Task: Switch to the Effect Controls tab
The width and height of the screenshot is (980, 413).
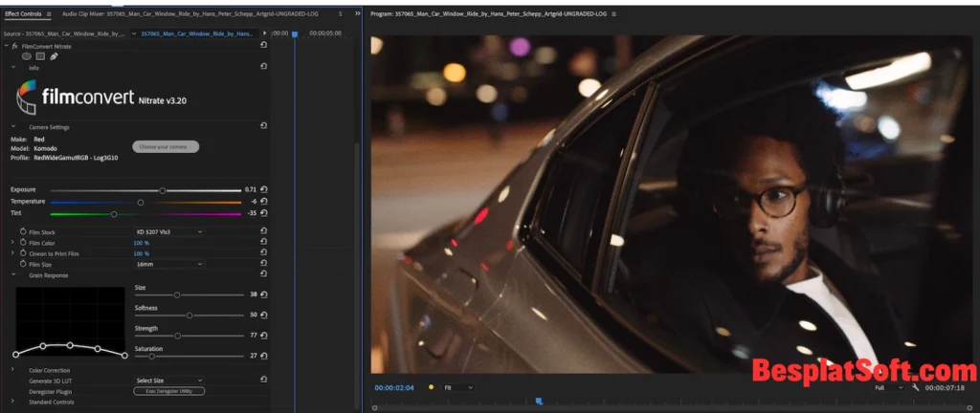Action: [26, 14]
